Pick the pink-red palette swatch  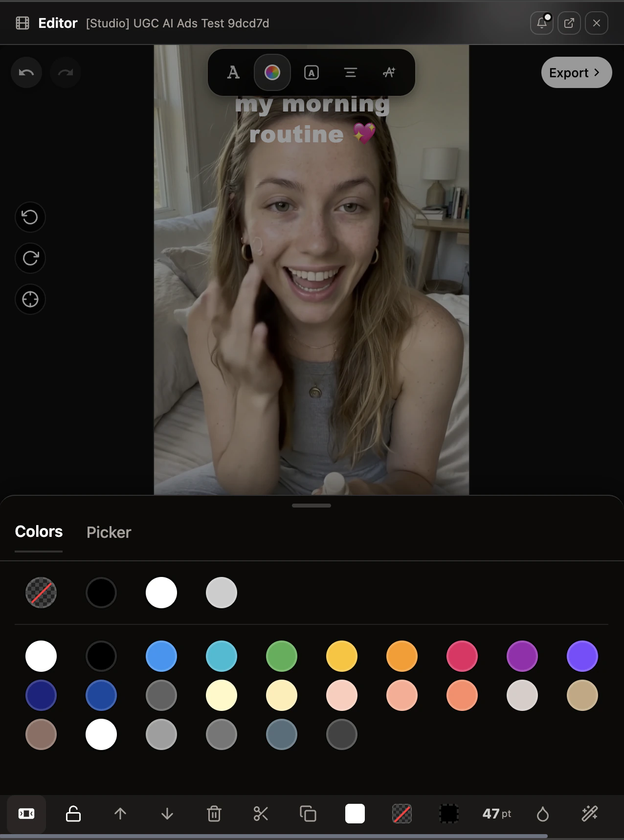(x=462, y=656)
